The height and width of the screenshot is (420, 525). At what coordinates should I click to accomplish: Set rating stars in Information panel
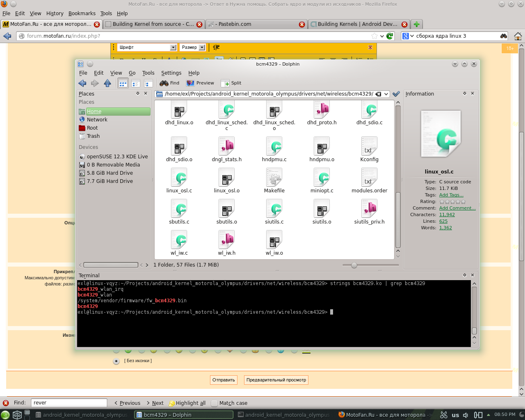[452, 201]
